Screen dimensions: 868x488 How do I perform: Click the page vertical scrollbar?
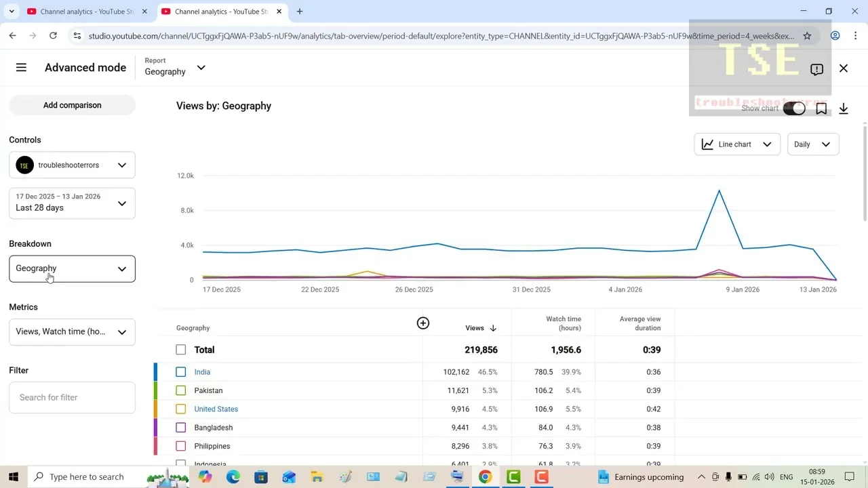(865, 172)
